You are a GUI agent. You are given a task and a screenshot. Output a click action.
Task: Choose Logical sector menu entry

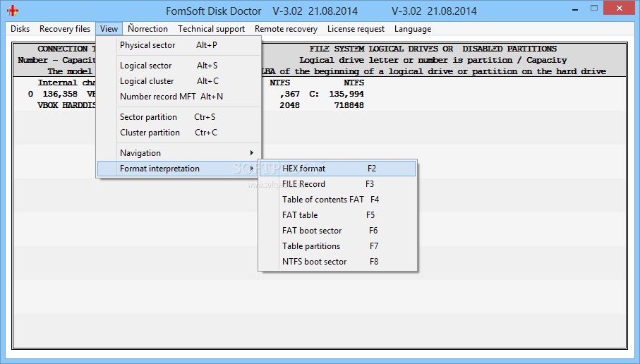coord(179,66)
